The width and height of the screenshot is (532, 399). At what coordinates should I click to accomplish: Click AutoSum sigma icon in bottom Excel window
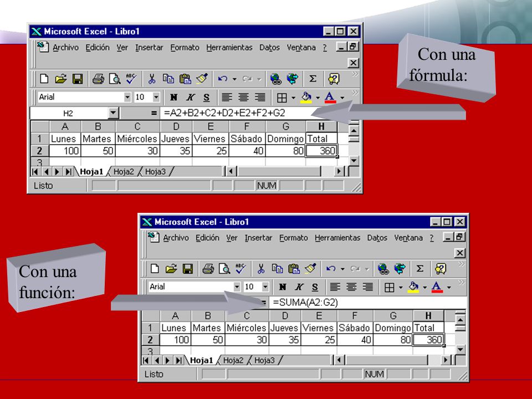pyautogui.click(x=420, y=269)
